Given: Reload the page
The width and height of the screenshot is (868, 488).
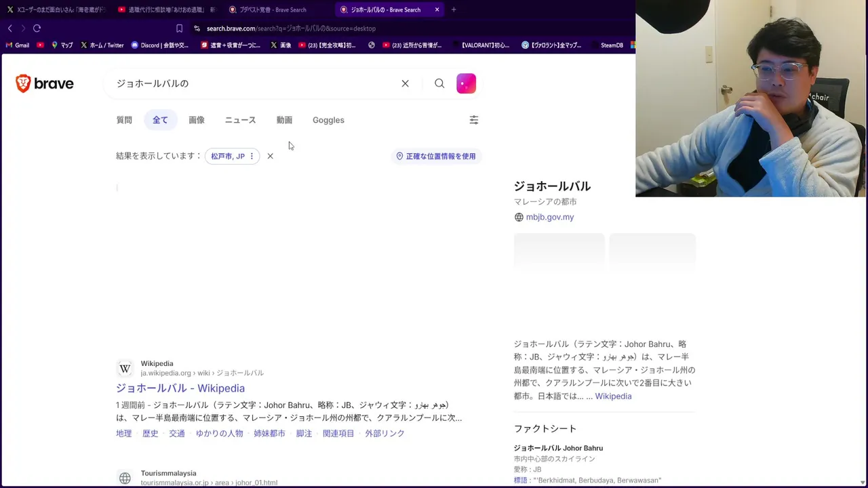Looking at the screenshot, I should [37, 28].
